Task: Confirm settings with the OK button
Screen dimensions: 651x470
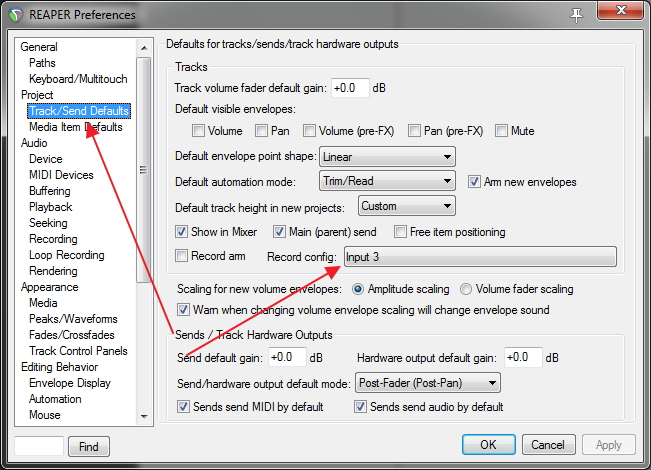Action: 489,445
